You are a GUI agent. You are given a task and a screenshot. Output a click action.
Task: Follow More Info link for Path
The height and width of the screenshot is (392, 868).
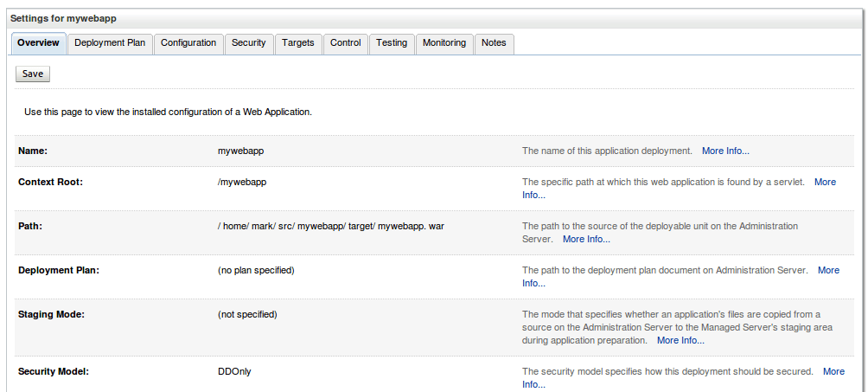tap(586, 240)
